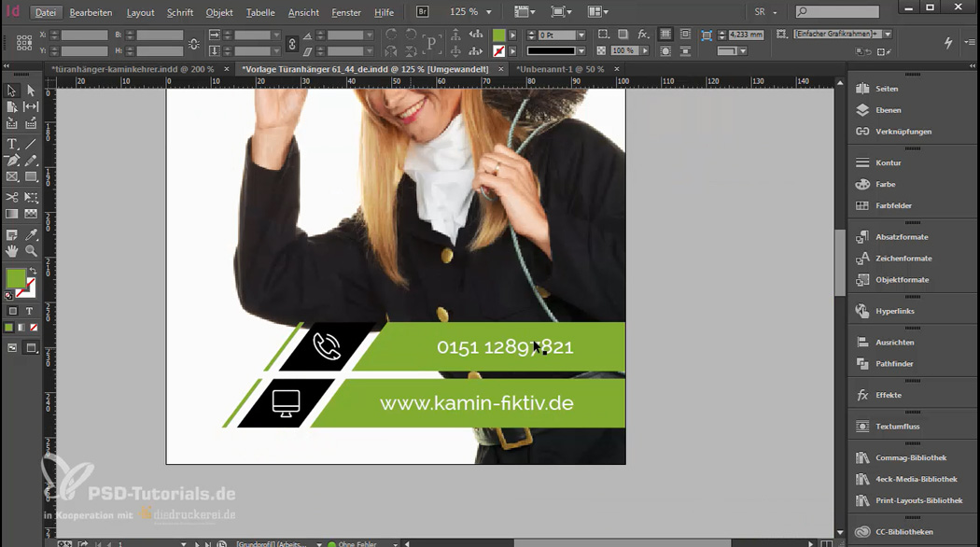Viewport: 980px width, 547px height.
Task: Open the Layout menu
Action: click(140, 12)
